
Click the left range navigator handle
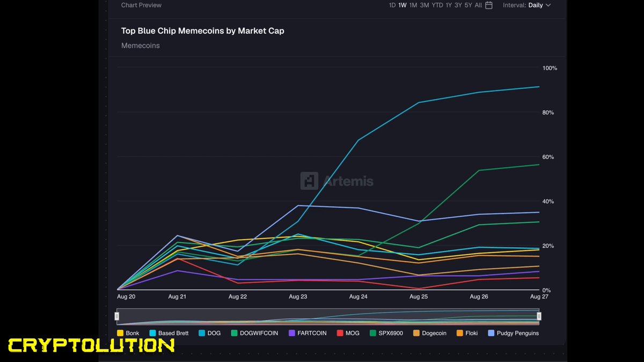coord(117,316)
